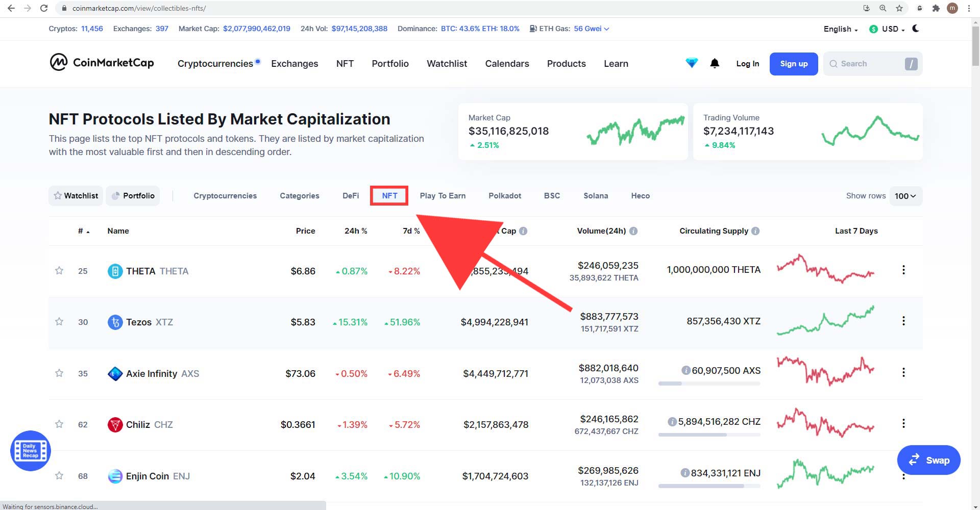Image resolution: width=980 pixels, height=510 pixels.
Task: Click AXS circulating supply progress bar
Action: (709, 383)
